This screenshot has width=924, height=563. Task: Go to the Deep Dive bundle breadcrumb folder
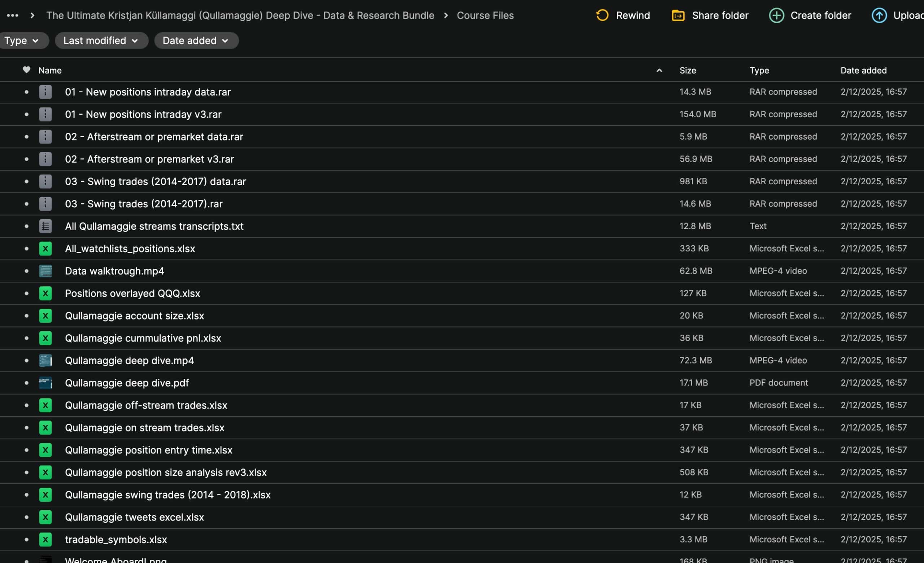[x=240, y=16]
